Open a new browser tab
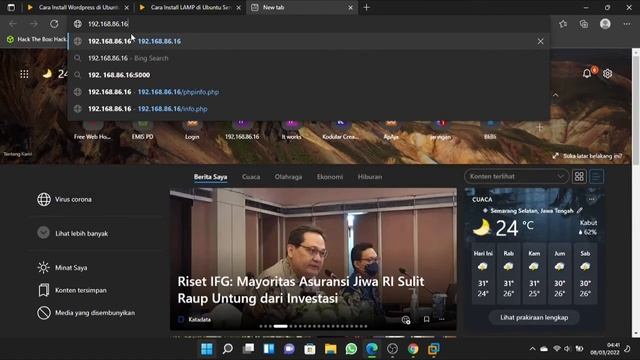Viewport: 640px width, 360px height. pyautogui.click(x=366, y=7)
